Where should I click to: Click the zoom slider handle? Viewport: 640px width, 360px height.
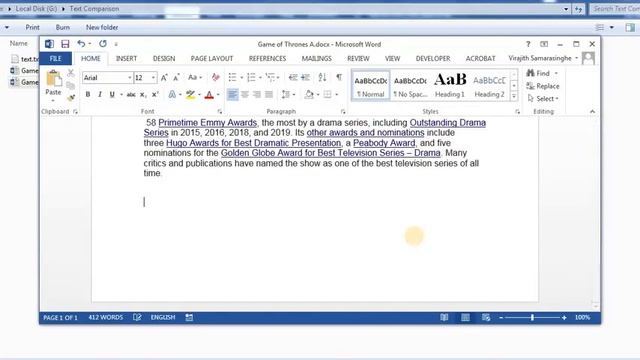tap(532, 317)
